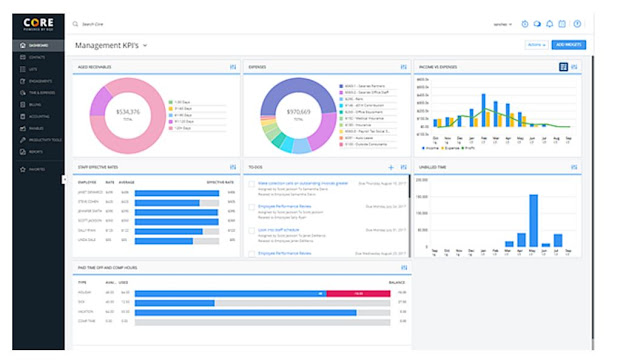
Task: Click the plus icon to add To-Do
Action: point(391,167)
